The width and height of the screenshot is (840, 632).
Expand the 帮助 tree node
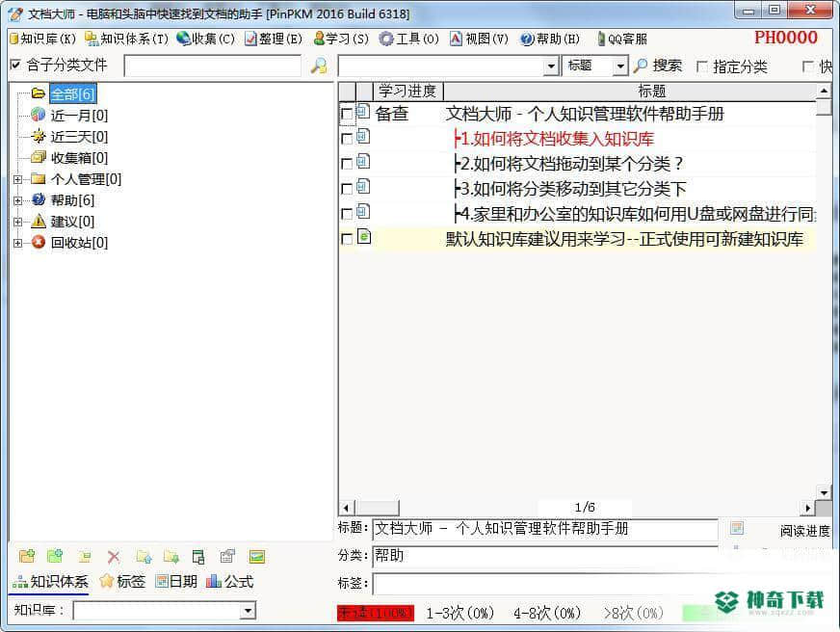pyautogui.click(x=17, y=200)
